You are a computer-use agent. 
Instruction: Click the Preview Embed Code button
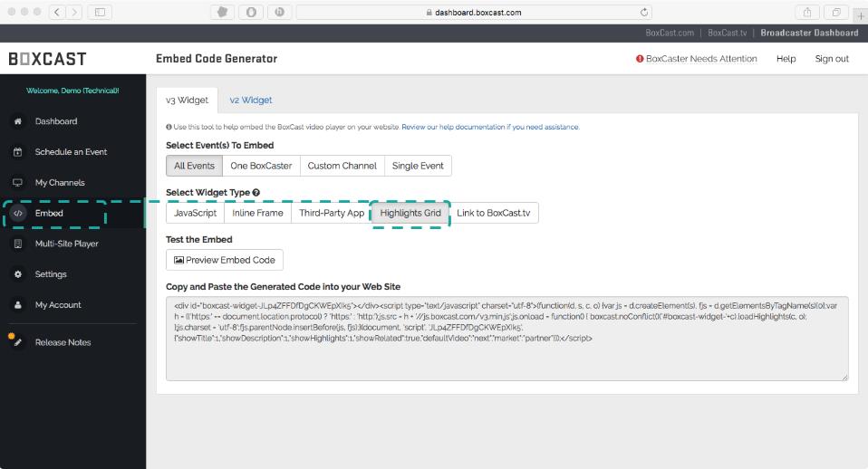(225, 260)
